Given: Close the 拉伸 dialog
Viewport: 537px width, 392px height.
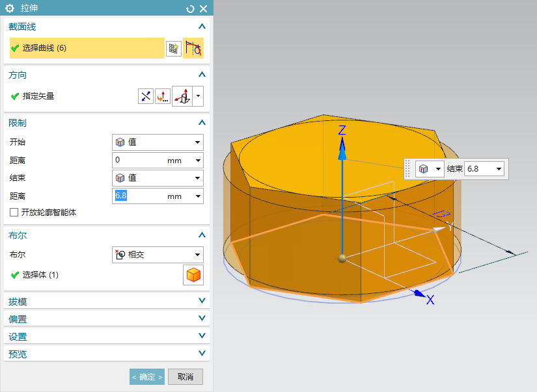Looking at the screenshot, I should tap(204, 8).
